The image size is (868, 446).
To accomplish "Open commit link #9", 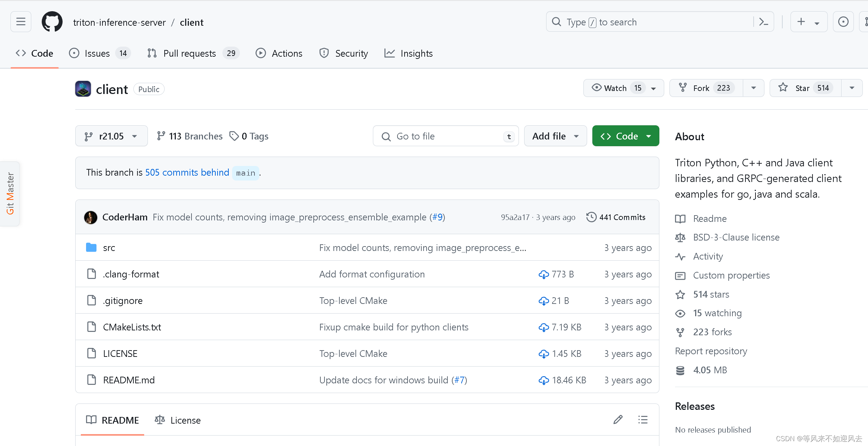I will [437, 217].
